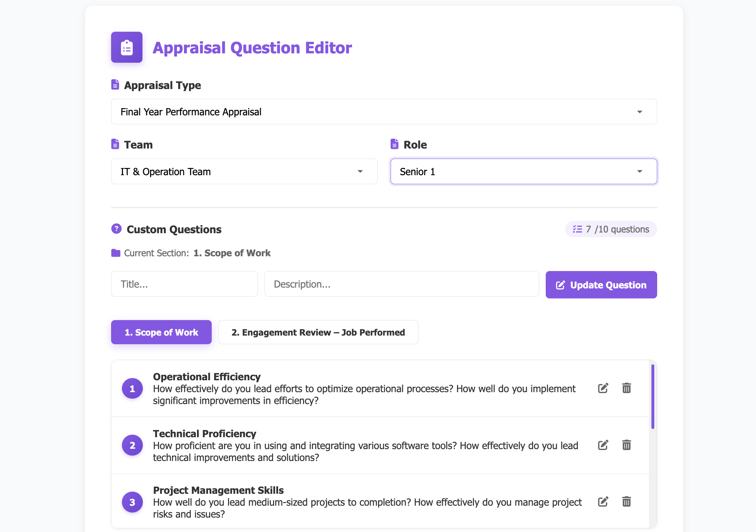Click the number 2 question badge
Viewport: 756px width, 532px height.
132,445
